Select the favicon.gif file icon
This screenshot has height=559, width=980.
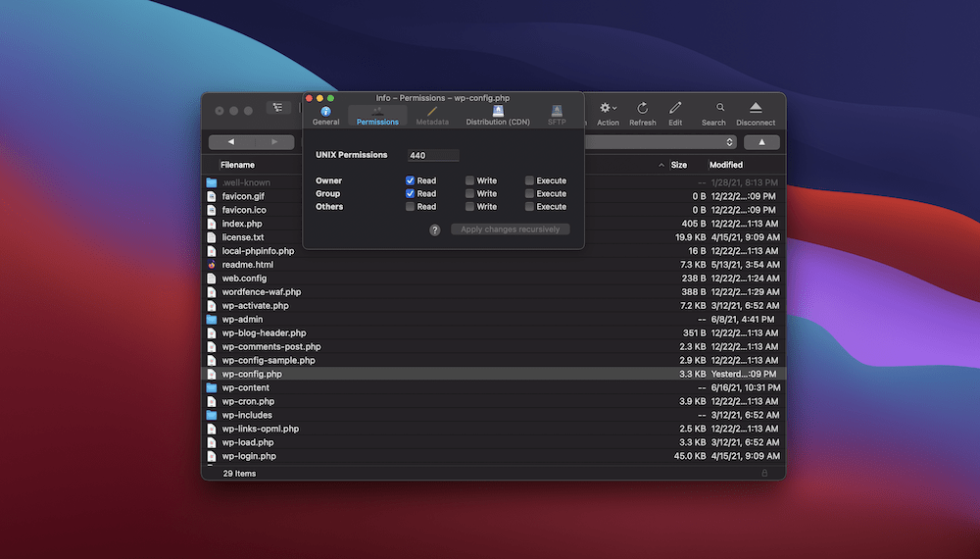[212, 196]
